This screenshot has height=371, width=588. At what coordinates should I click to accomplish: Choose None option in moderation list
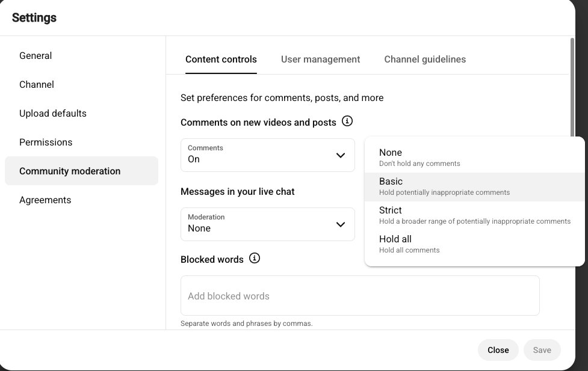pos(474,158)
